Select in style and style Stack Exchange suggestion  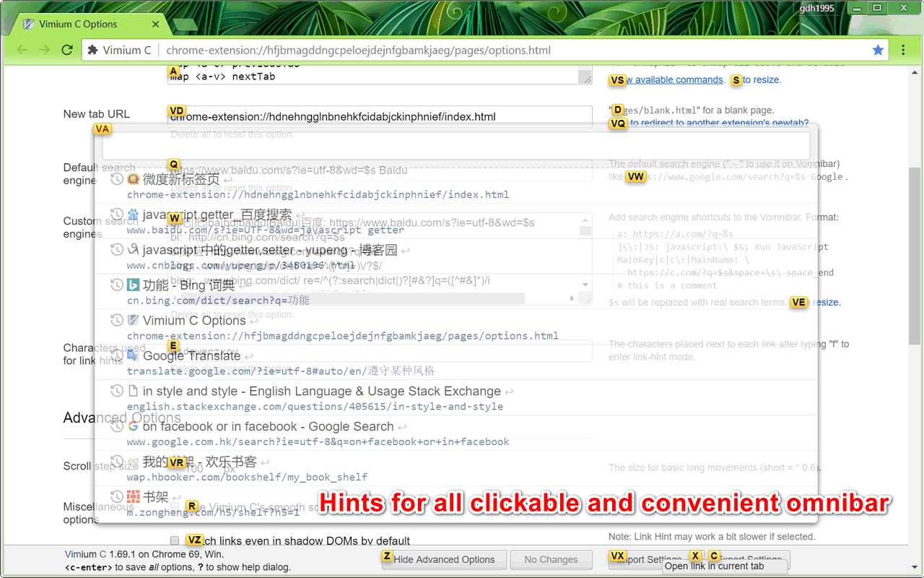click(x=456, y=398)
